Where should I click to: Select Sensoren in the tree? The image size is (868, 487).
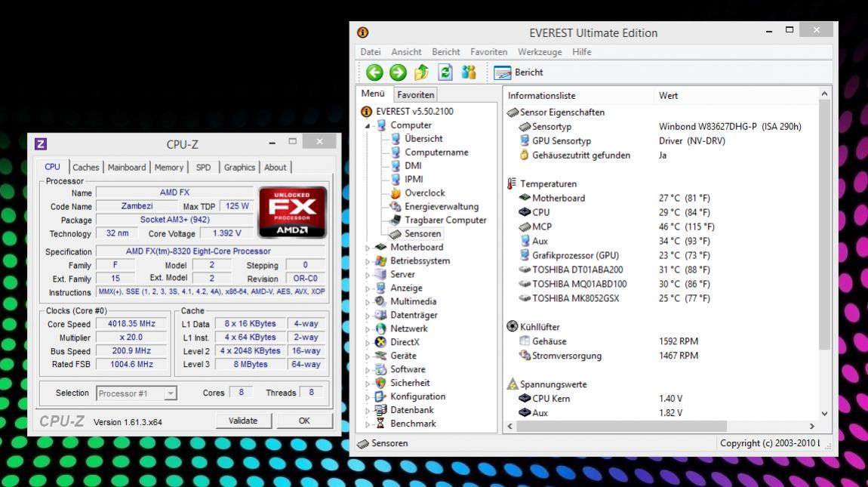[423, 234]
